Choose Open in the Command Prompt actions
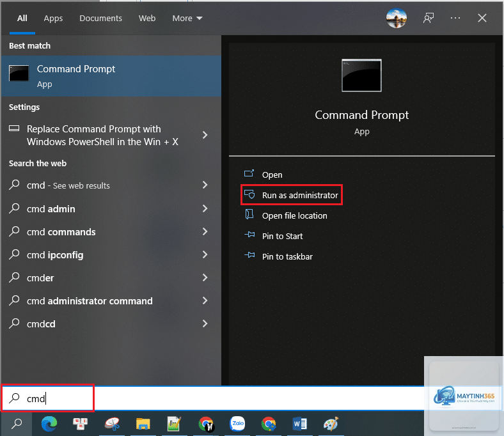This screenshot has height=436, width=504. click(x=272, y=175)
